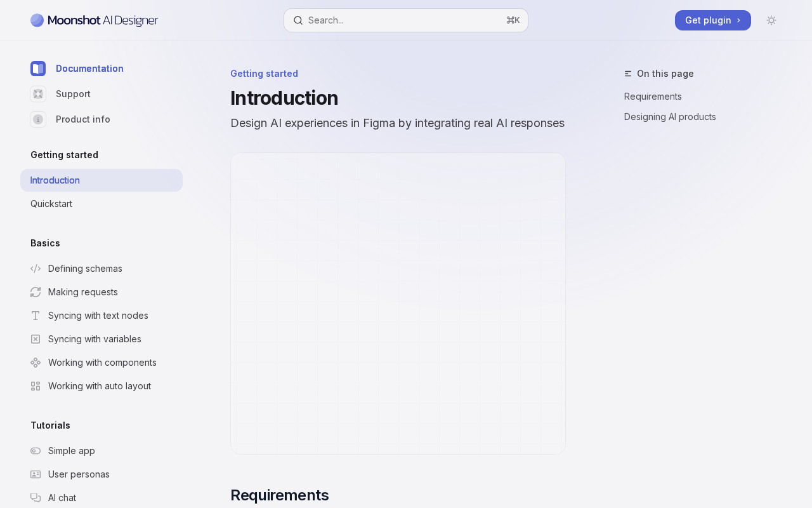Image resolution: width=812 pixels, height=508 pixels.
Task: Click the Syncing with variables icon
Action: pyautogui.click(x=36, y=339)
